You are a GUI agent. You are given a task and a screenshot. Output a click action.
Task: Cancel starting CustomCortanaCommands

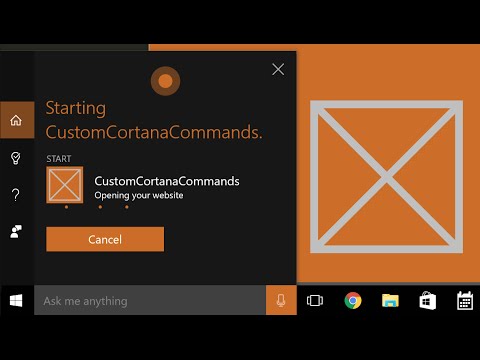pyautogui.click(x=105, y=239)
